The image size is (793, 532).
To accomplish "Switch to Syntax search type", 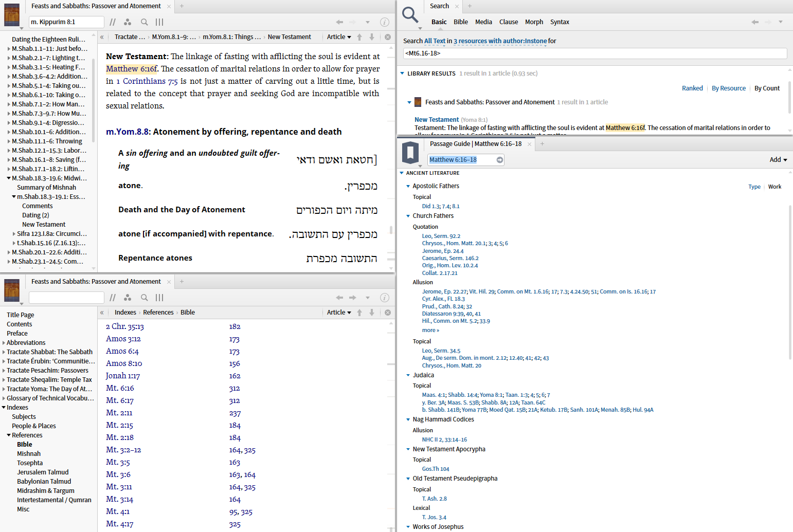I will (x=560, y=22).
